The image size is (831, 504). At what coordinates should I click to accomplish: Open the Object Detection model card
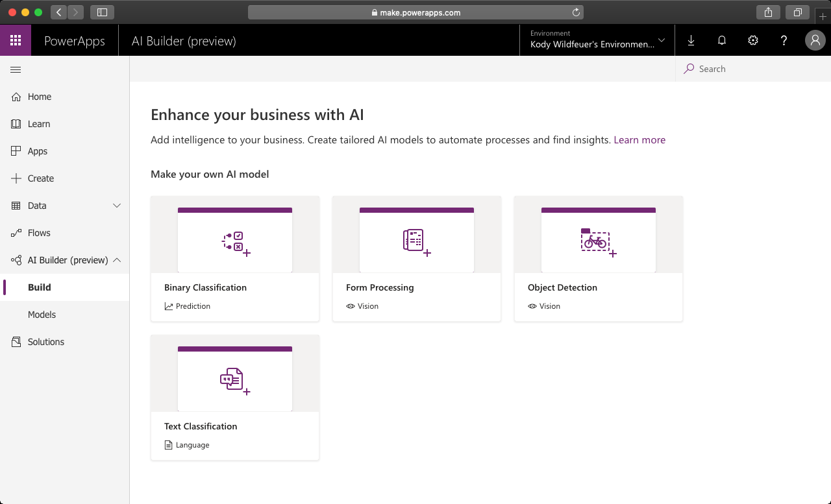point(598,258)
